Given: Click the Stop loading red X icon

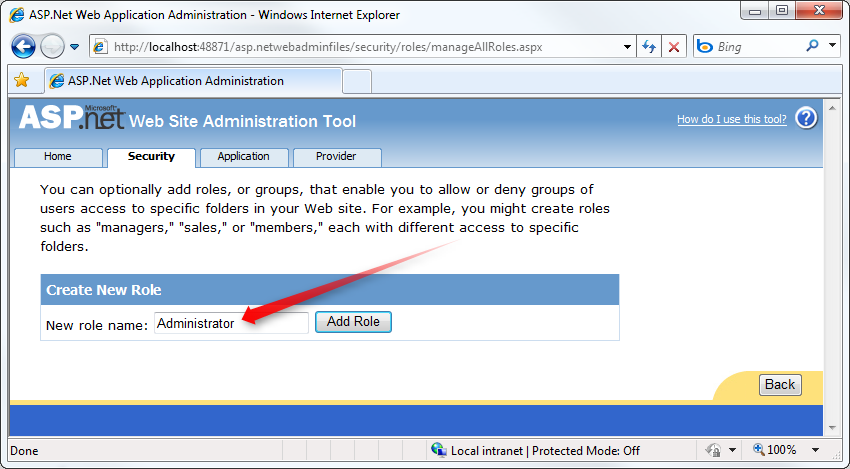Looking at the screenshot, I should click(675, 47).
